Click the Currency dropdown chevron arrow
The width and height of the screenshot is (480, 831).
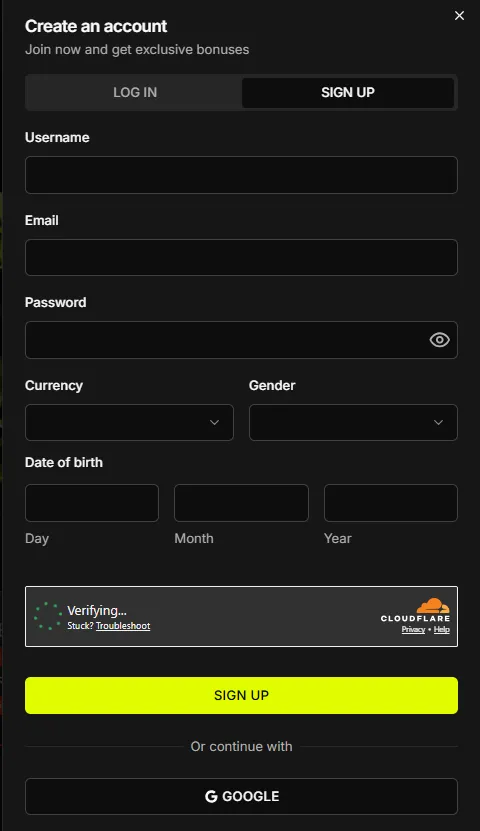point(215,422)
